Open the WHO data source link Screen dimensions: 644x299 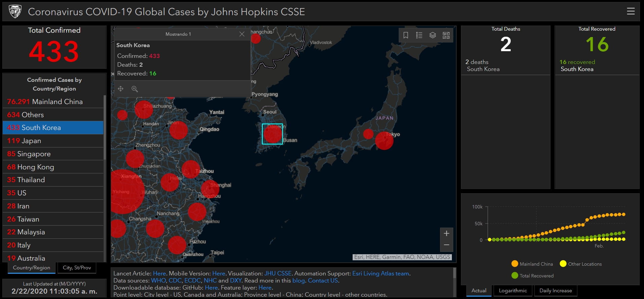tap(158, 280)
